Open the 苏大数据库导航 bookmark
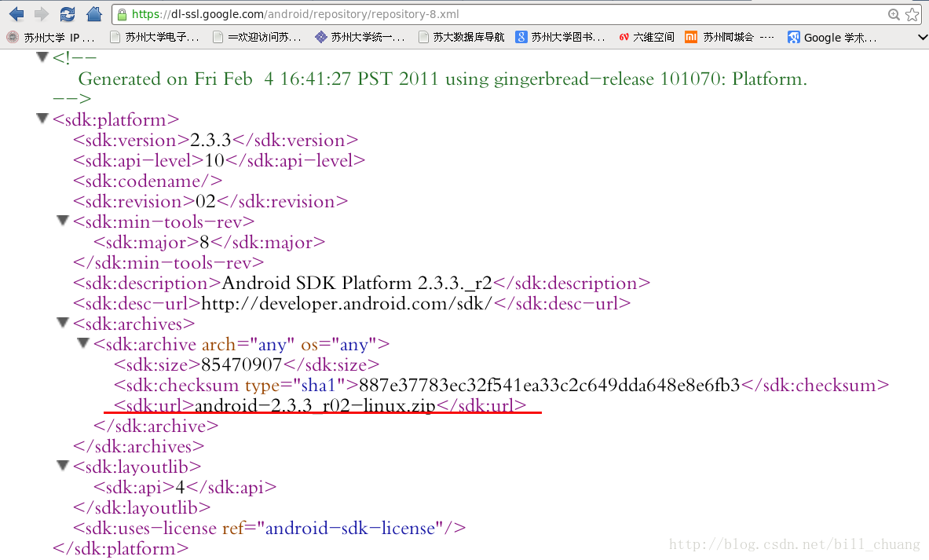The height and width of the screenshot is (560, 929). pyautogui.click(x=461, y=38)
